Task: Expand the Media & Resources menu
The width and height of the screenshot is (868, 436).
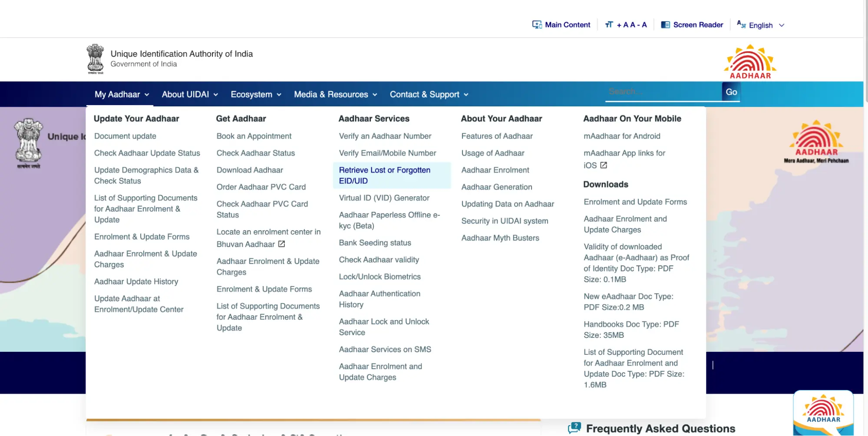Action: 335,94
